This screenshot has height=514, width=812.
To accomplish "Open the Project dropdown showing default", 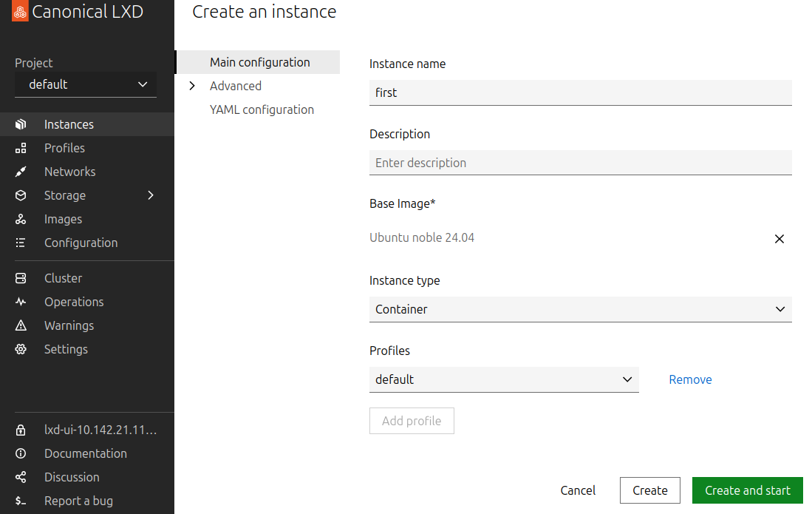I will [x=86, y=84].
